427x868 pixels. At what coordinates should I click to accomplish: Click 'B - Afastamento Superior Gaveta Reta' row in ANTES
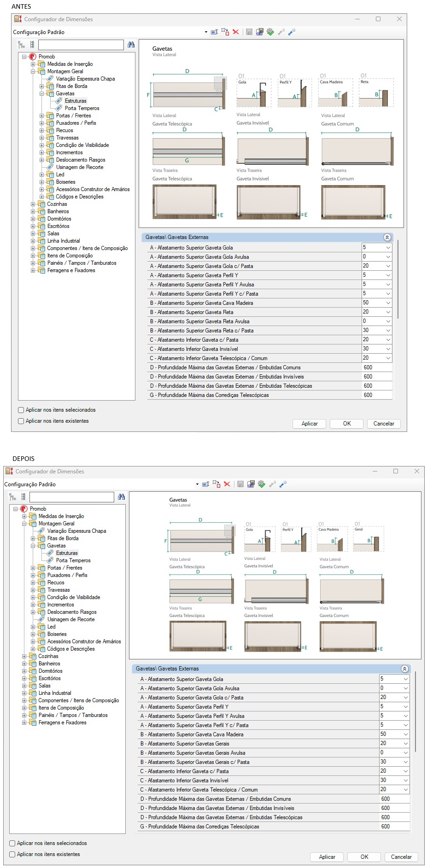(270, 312)
